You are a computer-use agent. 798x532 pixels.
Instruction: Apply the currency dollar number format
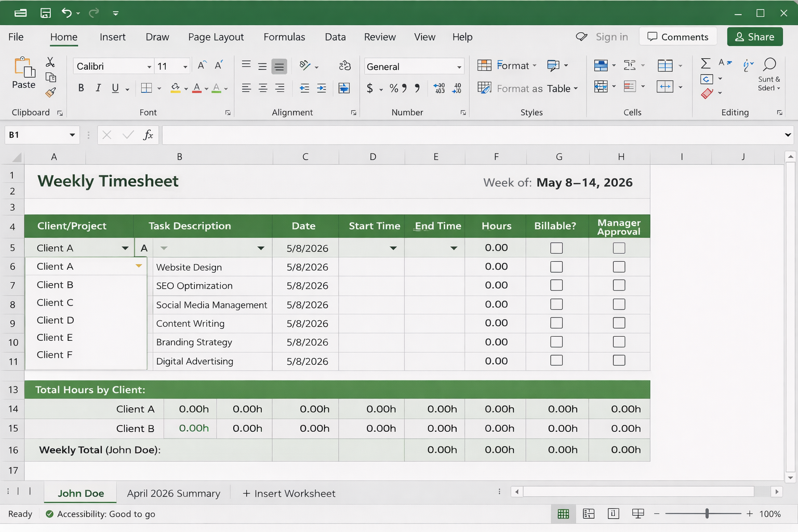pyautogui.click(x=369, y=88)
